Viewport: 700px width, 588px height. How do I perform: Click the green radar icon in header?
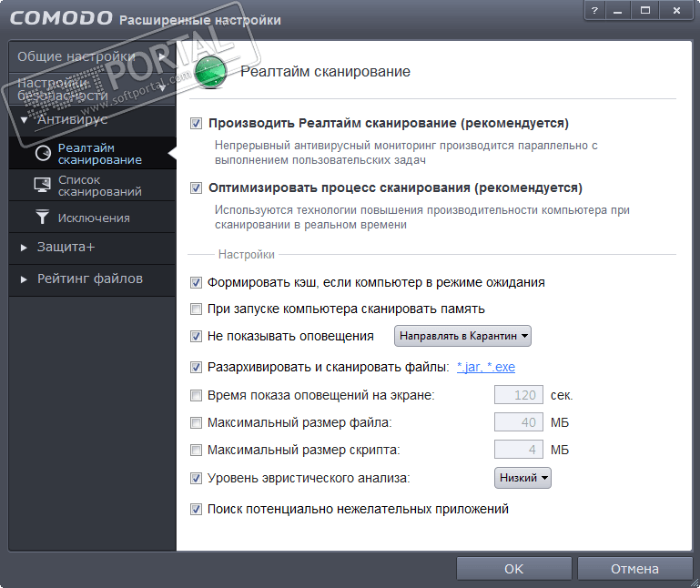(210, 71)
